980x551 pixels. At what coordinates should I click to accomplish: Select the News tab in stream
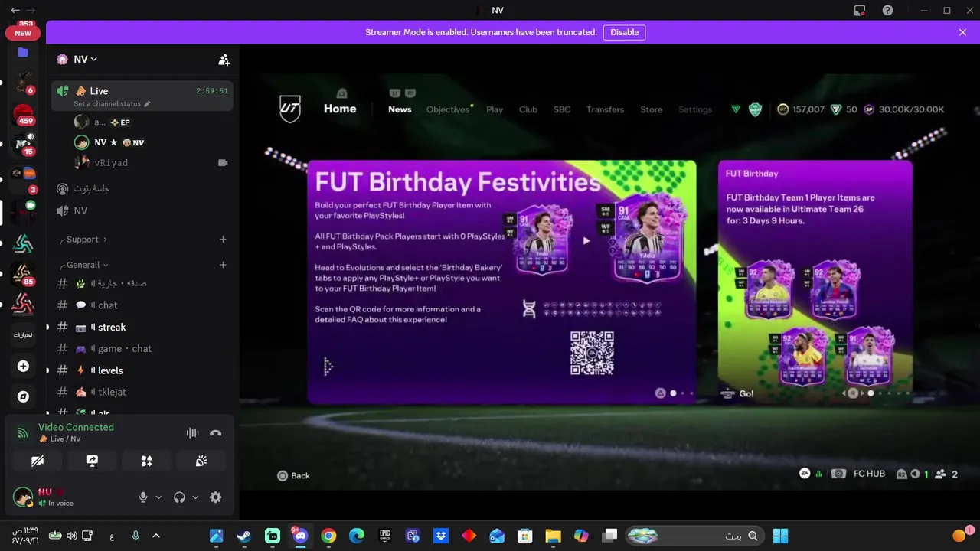point(400,109)
